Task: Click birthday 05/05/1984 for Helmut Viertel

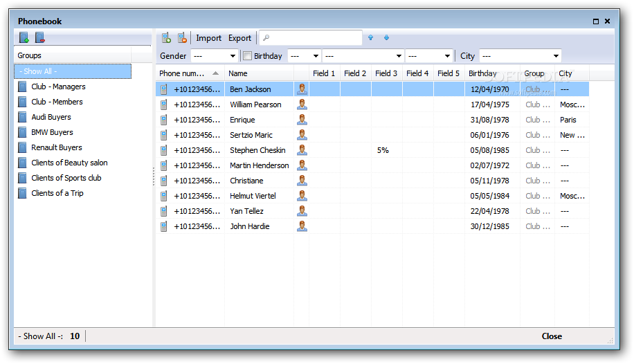Action: pos(489,196)
